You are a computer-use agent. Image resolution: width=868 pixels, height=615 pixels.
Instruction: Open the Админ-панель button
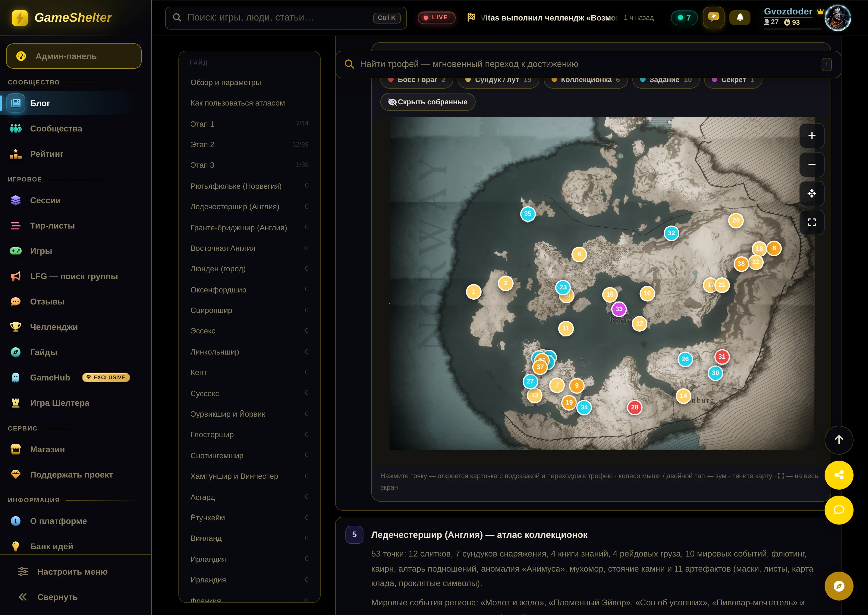tap(74, 56)
